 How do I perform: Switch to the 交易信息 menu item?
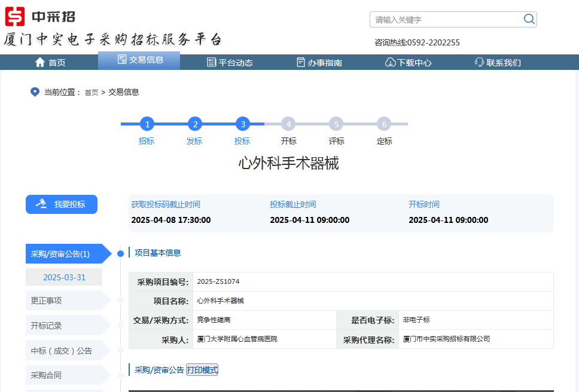139,62
